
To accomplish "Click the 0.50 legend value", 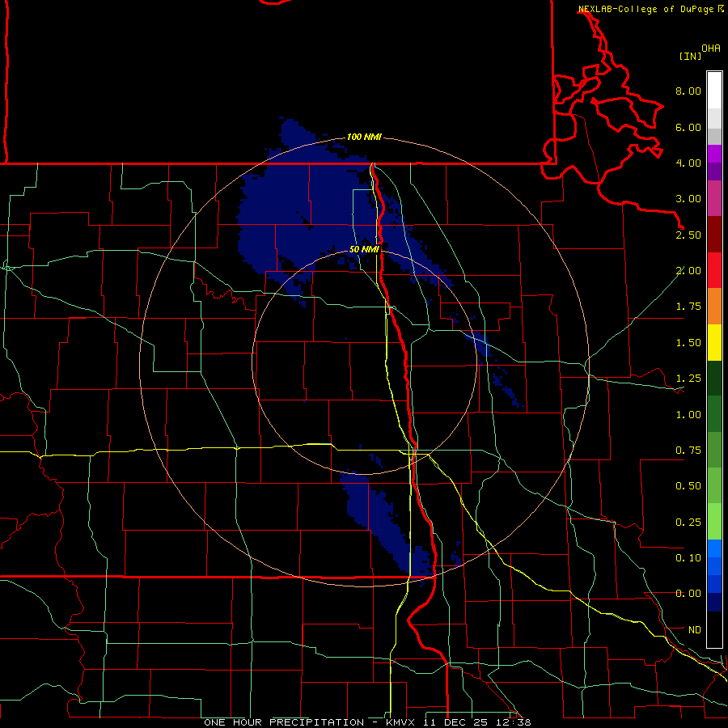I will 688,486.
